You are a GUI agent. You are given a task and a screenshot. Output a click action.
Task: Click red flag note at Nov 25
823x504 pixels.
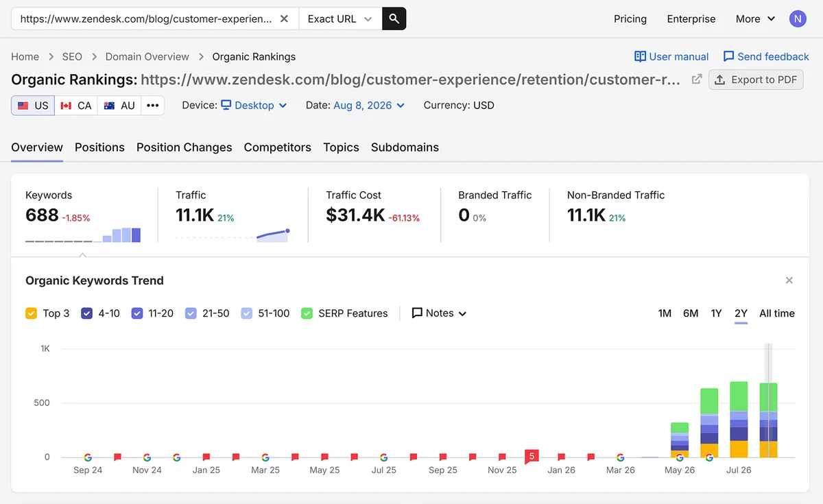pos(502,457)
